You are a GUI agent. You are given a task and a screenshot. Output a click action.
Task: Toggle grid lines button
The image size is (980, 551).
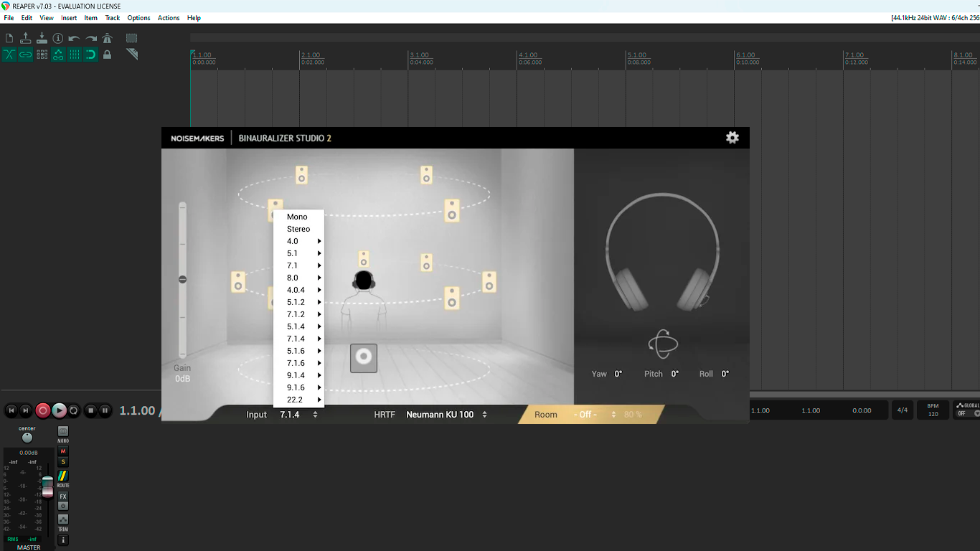point(75,54)
